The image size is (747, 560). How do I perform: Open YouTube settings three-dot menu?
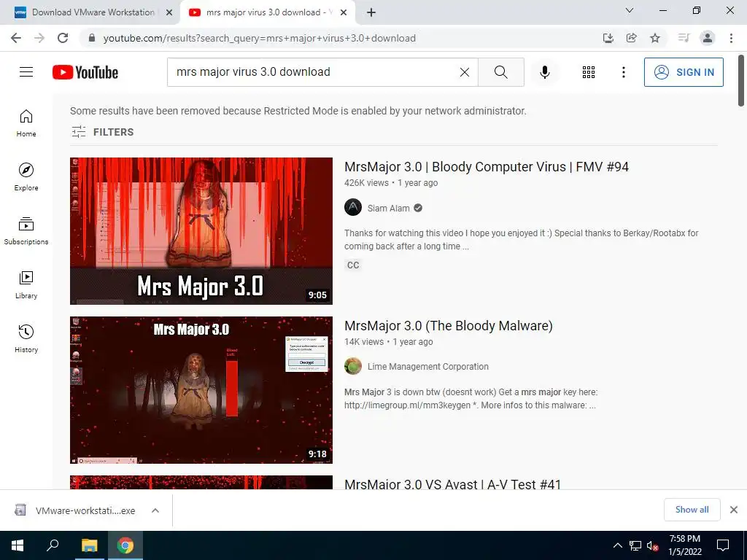[x=623, y=72]
